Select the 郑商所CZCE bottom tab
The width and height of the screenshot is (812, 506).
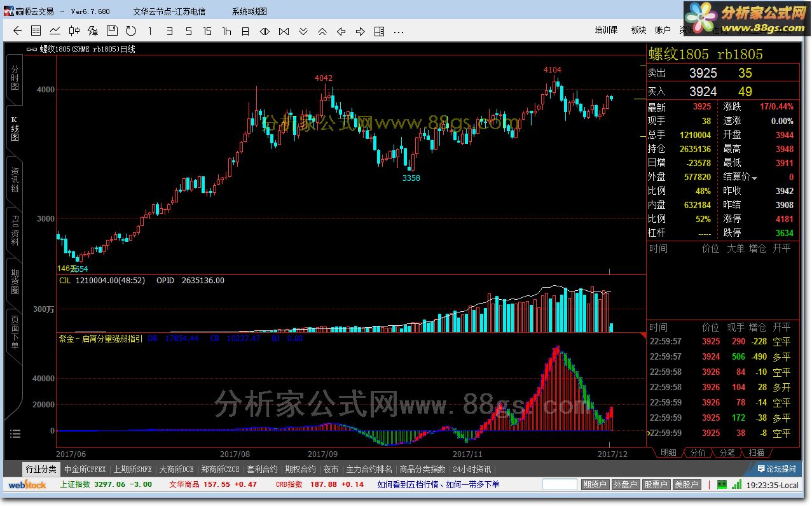tap(220, 469)
